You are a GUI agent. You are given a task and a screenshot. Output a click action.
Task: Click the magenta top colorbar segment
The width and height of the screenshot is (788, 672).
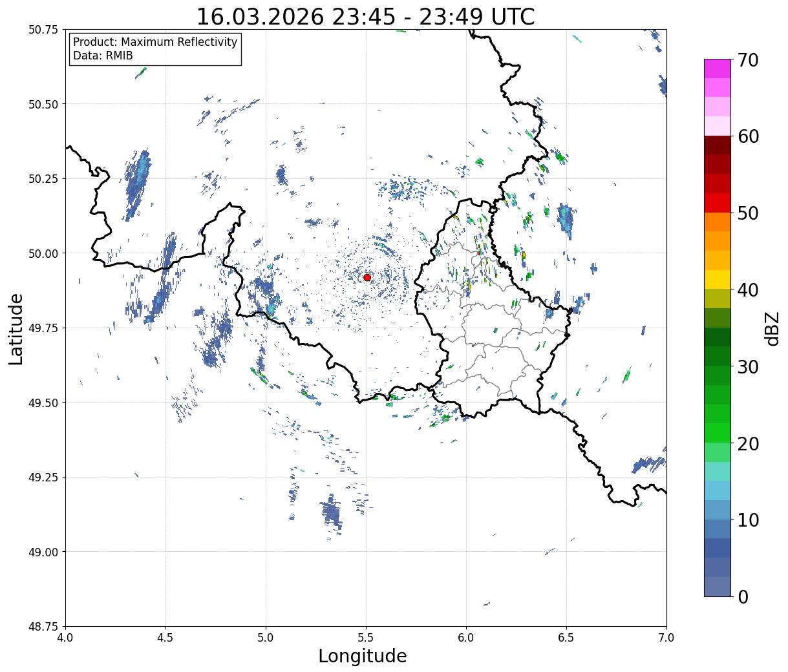point(718,68)
